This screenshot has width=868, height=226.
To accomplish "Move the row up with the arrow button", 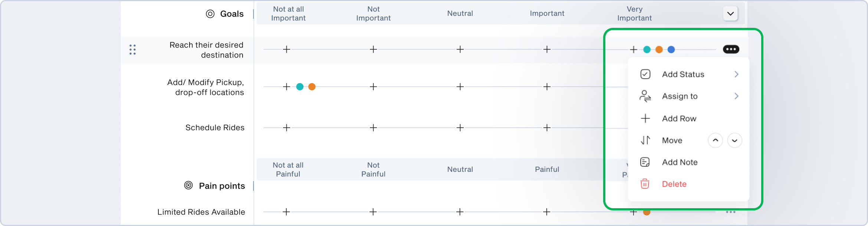I will coord(715,140).
